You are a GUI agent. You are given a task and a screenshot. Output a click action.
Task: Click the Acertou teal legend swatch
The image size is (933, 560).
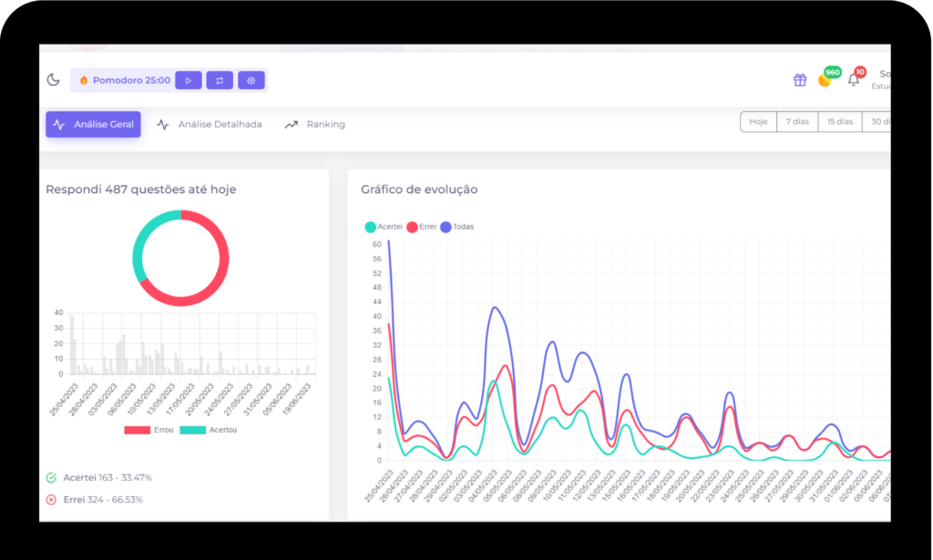[192, 430]
